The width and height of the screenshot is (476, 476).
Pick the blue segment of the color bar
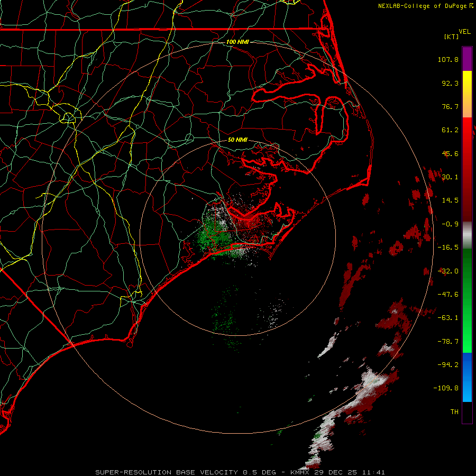467,377
